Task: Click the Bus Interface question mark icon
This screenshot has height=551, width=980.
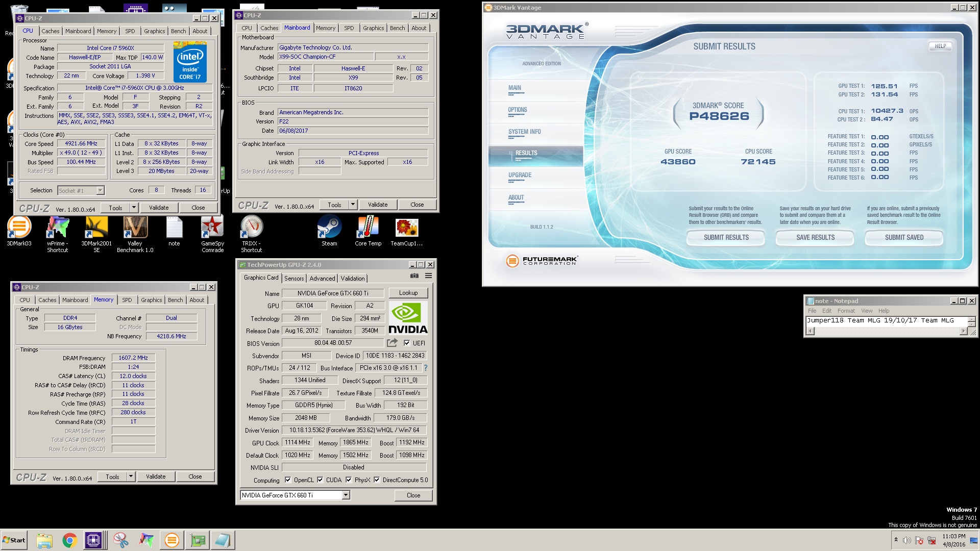Action: pos(426,368)
